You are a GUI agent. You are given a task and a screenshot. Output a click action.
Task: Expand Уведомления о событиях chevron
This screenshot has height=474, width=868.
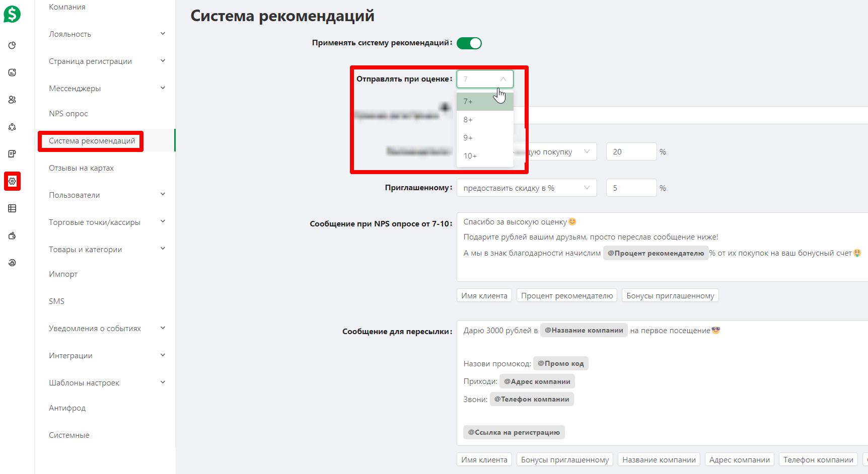(163, 328)
